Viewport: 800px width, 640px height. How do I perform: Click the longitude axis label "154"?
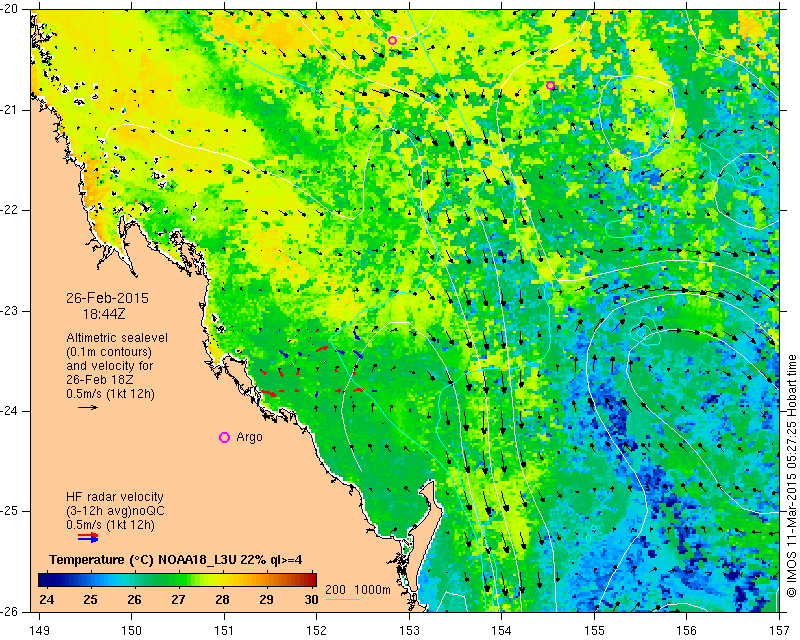[502, 631]
